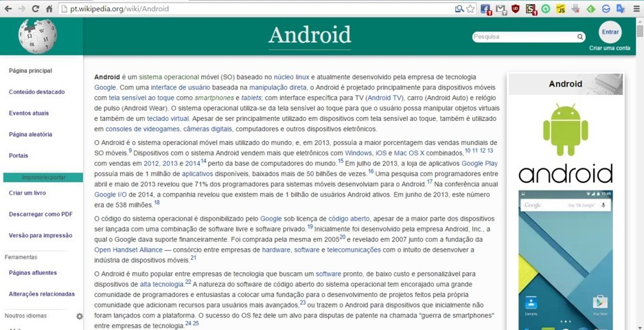The width and height of the screenshot is (644, 330).
Task: Click the green circular extension icon
Action: pyautogui.click(x=545, y=9)
